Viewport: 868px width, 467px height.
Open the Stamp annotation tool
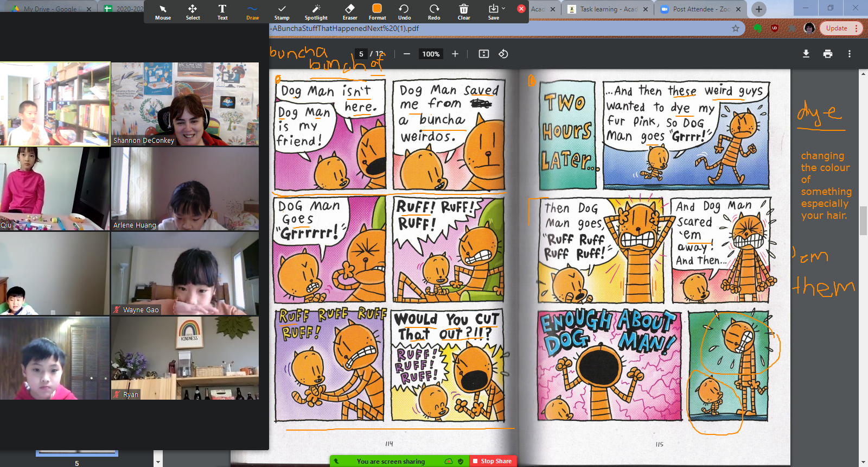282,12
